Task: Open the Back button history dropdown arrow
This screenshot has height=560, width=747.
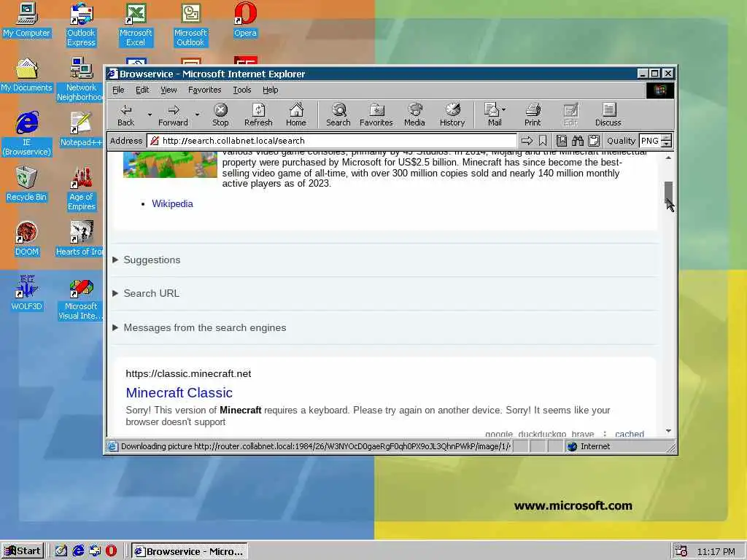Action: [150, 114]
